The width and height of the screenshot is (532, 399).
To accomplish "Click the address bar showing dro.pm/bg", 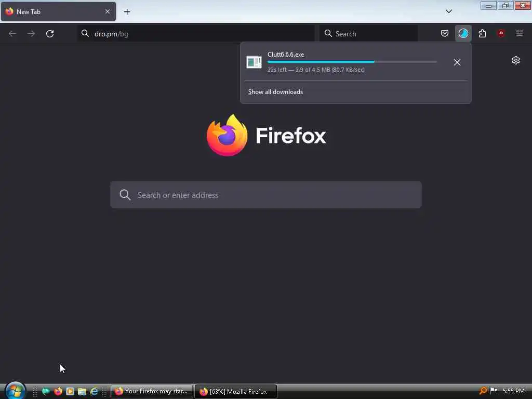I will coord(196,34).
